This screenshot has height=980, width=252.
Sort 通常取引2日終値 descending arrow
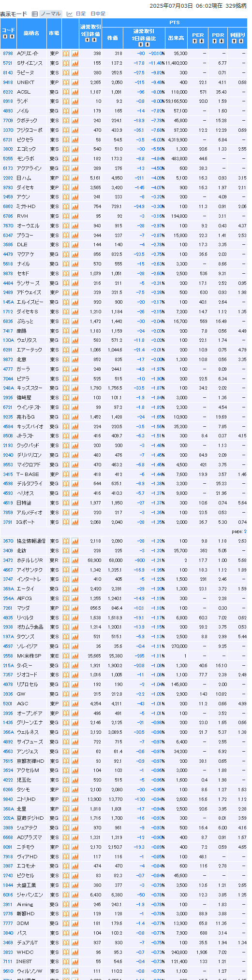(x=94, y=40)
